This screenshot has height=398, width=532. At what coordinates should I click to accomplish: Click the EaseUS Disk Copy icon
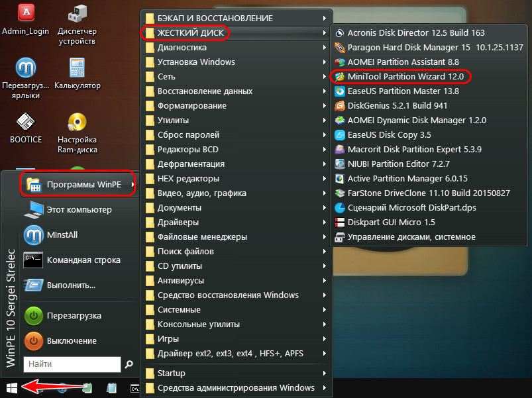[x=339, y=135]
